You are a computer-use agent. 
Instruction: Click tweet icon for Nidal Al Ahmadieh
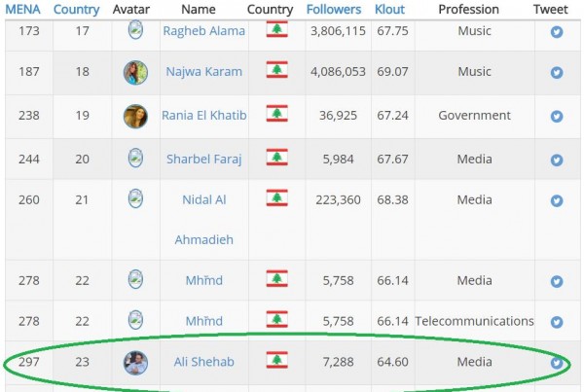tap(557, 200)
